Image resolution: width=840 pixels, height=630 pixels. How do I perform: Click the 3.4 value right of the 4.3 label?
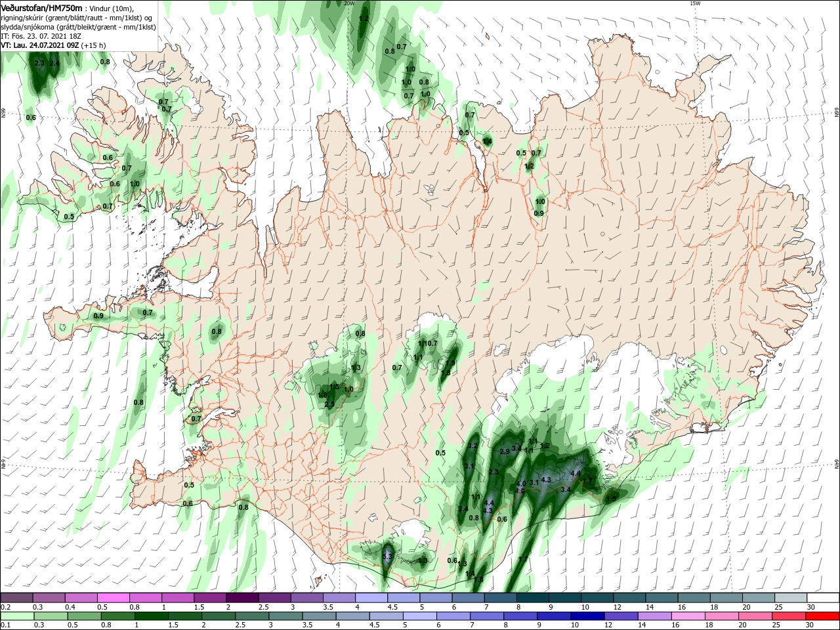coord(566,489)
